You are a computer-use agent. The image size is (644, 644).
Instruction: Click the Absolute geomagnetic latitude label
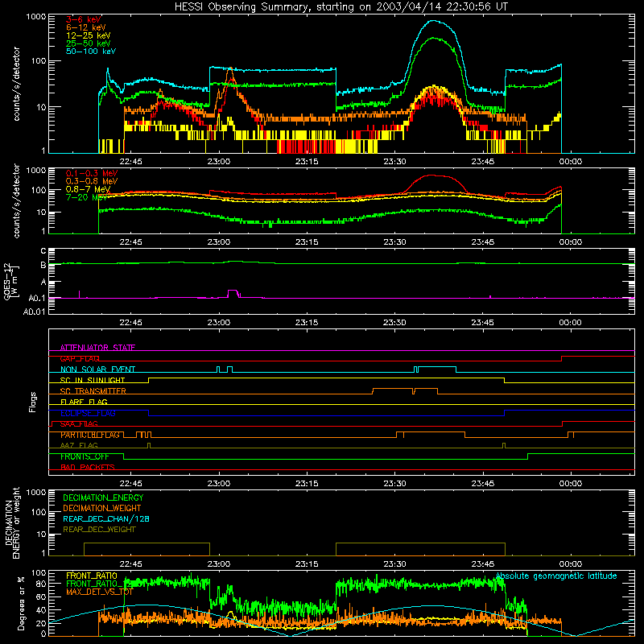(x=556, y=576)
